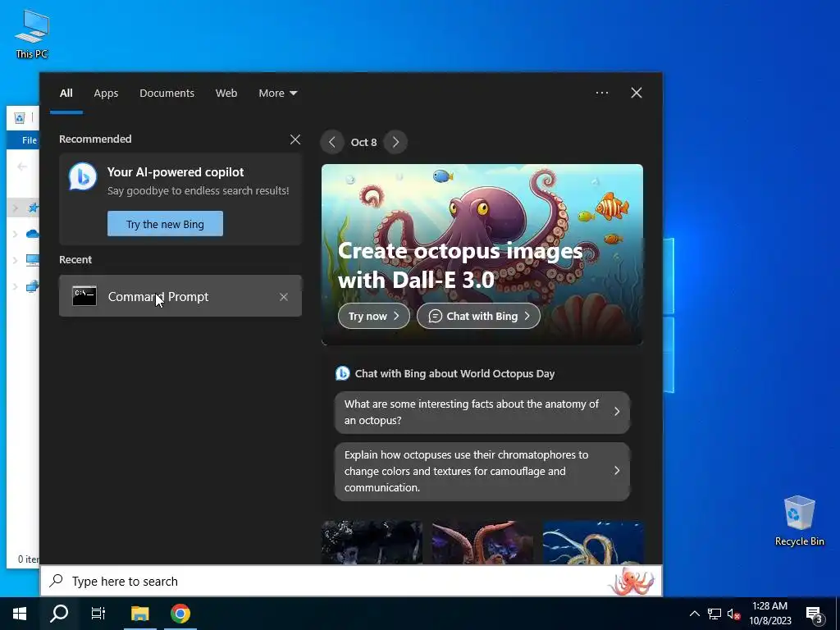Click the Chat with Bing button
Image resolution: width=840 pixels, height=630 pixels.
click(478, 316)
